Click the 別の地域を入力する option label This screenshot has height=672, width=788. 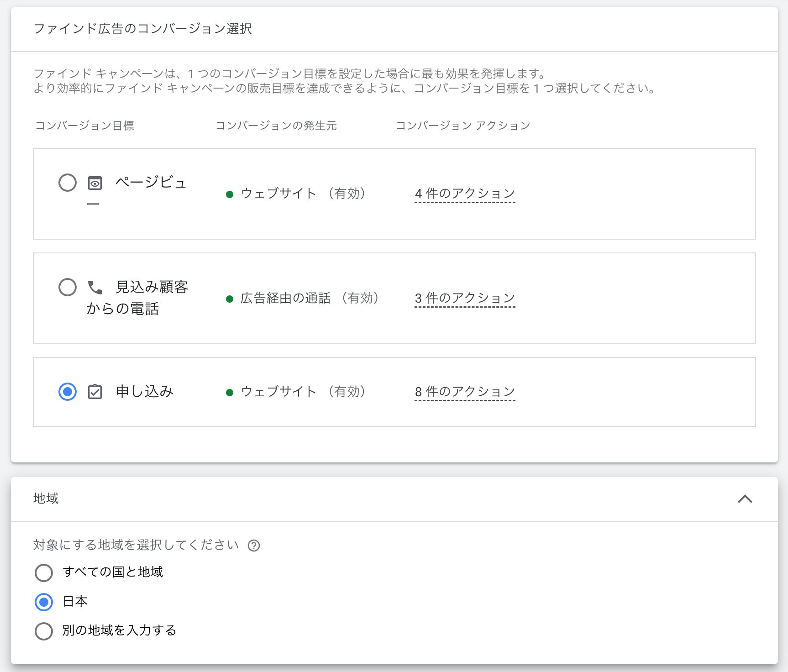point(120,630)
